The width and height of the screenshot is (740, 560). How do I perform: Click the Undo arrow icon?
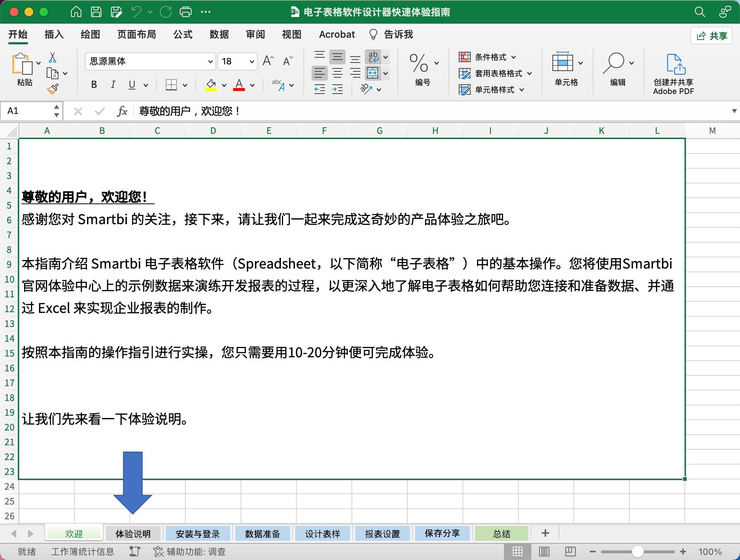[137, 12]
